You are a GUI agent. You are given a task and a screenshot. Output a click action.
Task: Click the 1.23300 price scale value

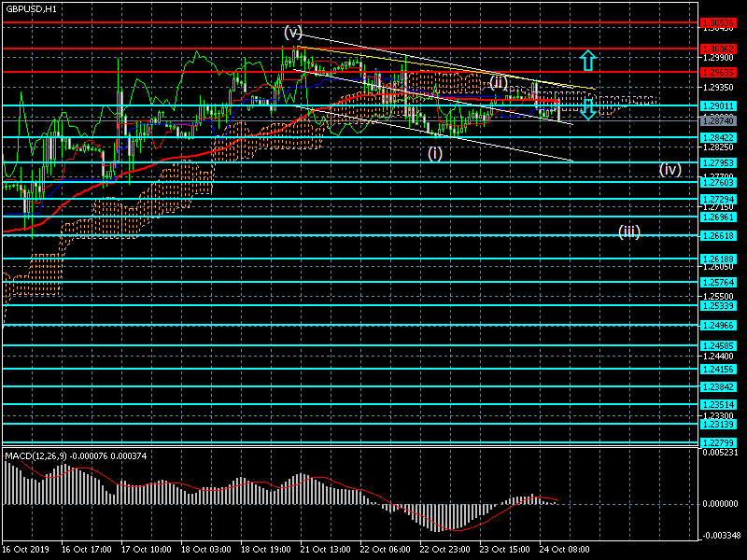click(x=718, y=415)
